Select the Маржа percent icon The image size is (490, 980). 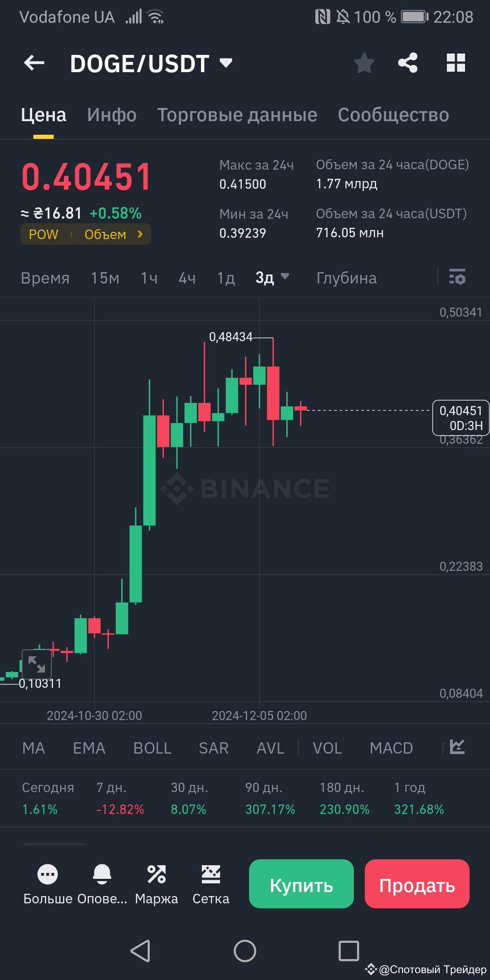pos(157,874)
